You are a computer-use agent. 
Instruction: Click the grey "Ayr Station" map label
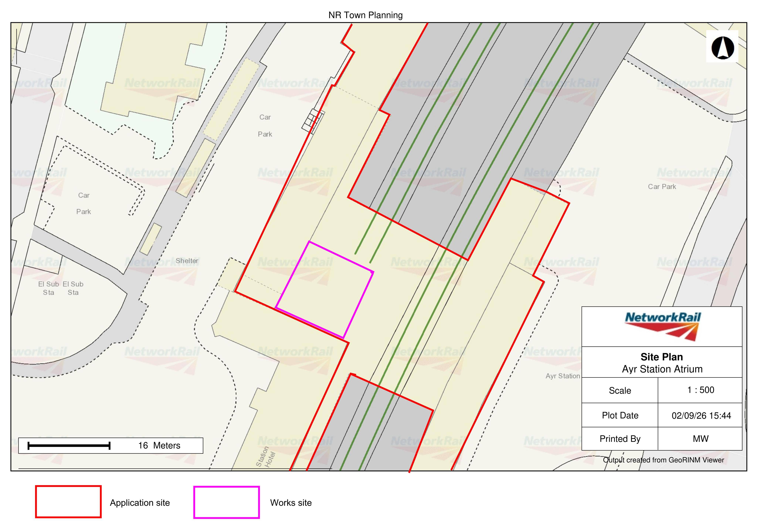(562, 376)
